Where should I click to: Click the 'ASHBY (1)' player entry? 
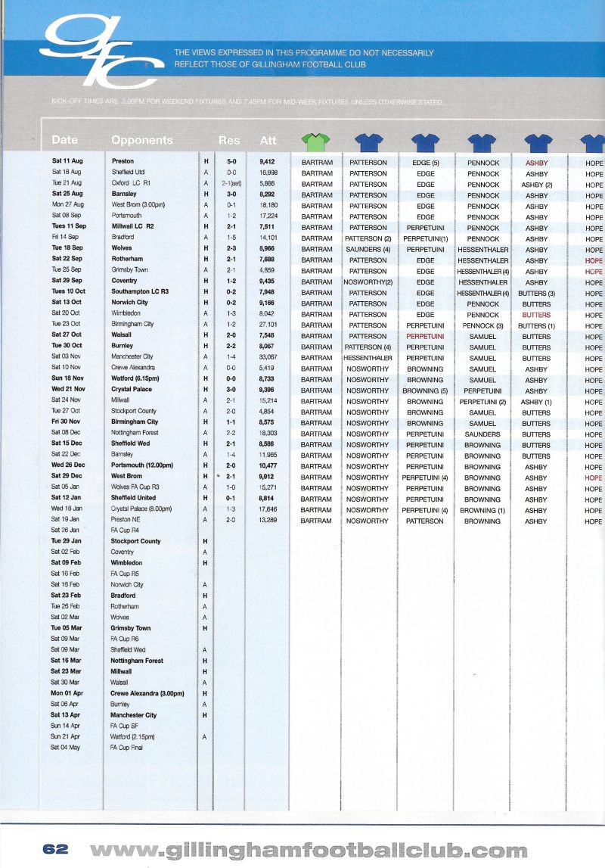point(536,402)
